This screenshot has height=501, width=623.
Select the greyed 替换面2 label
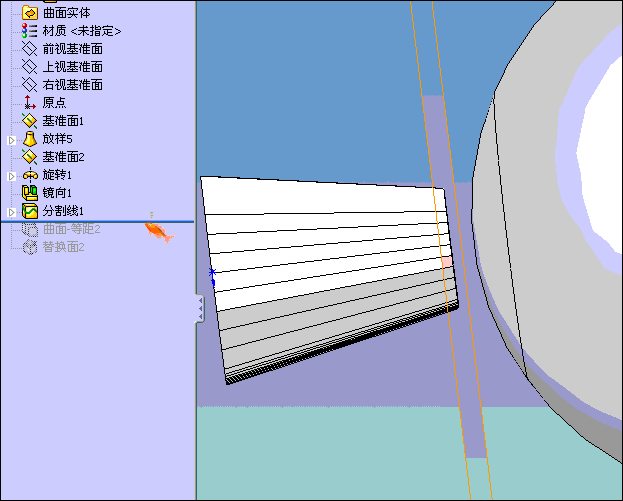pyautogui.click(x=64, y=247)
